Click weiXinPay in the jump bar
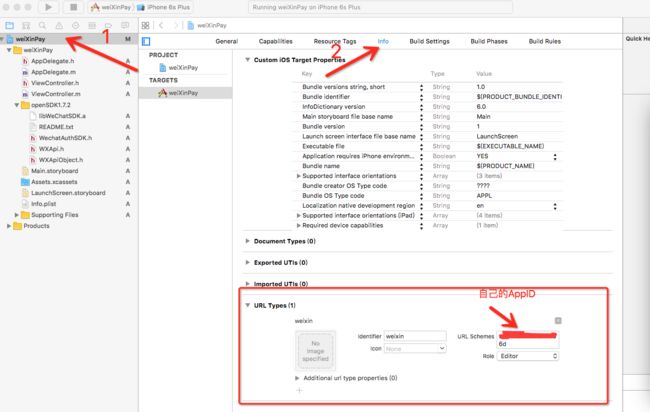Viewport: 650px width, 412px height. click(x=207, y=25)
